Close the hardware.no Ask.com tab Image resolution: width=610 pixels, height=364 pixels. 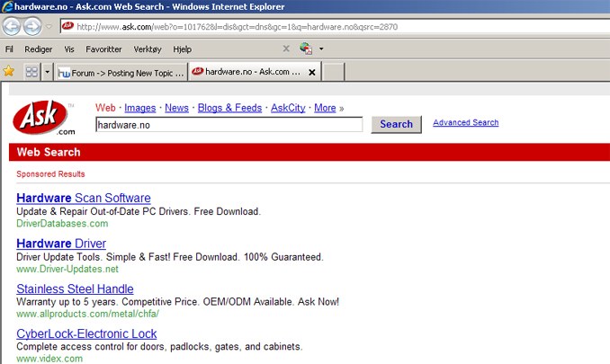click(x=312, y=72)
